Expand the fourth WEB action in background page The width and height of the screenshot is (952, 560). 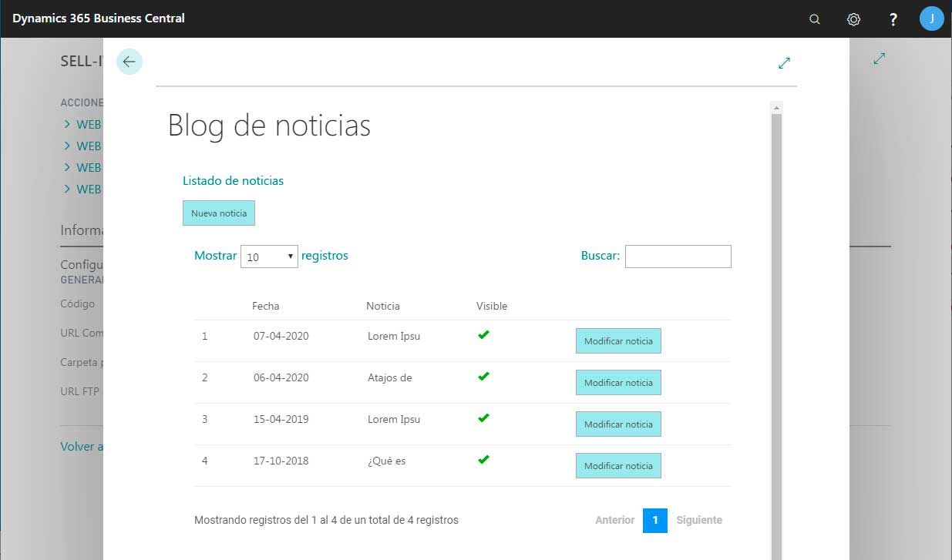tap(82, 189)
